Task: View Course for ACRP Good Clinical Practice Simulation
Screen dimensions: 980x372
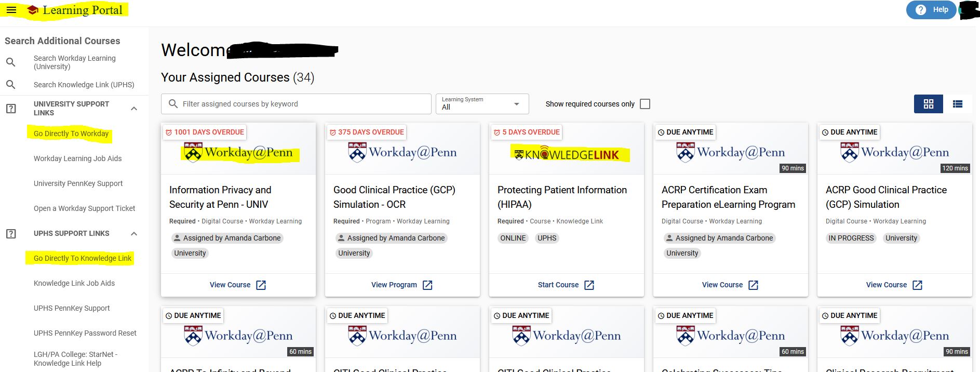Action: click(x=887, y=285)
